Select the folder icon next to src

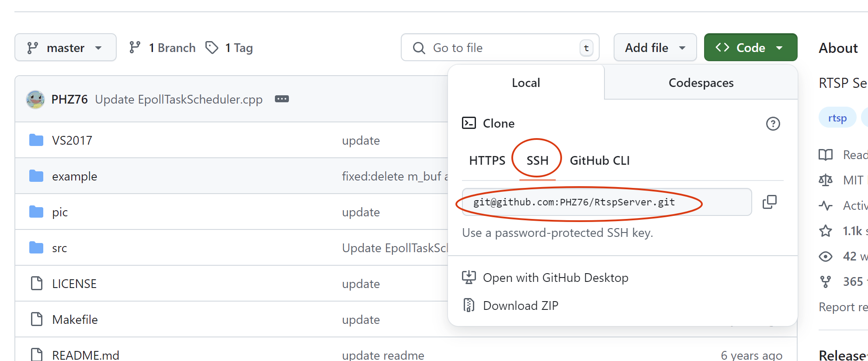click(x=36, y=248)
